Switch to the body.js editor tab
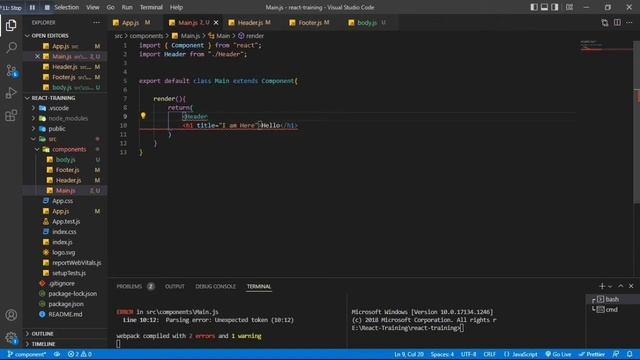Screen dimensions: 640x360 click(367, 23)
